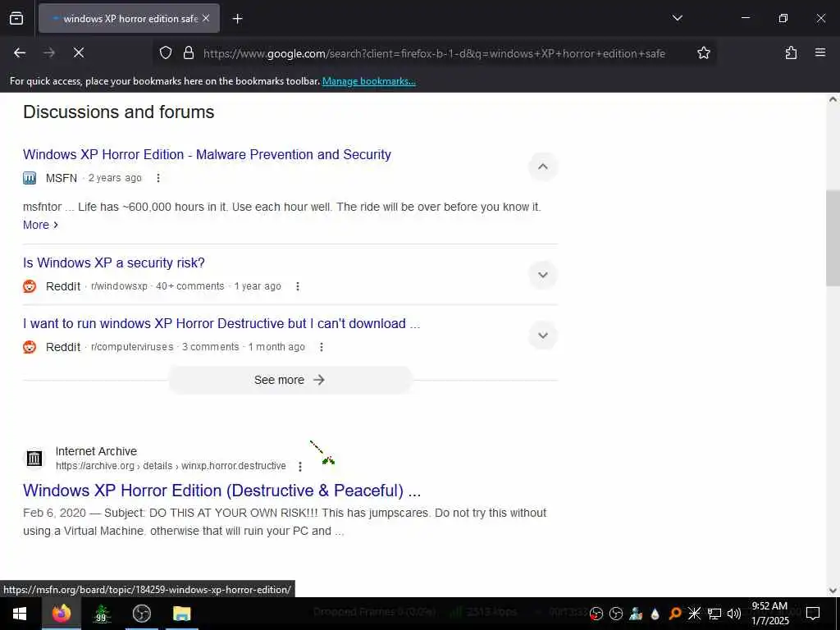This screenshot has height=630, width=840.
Task: Open the Windows Start menu
Action: click(20, 614)
